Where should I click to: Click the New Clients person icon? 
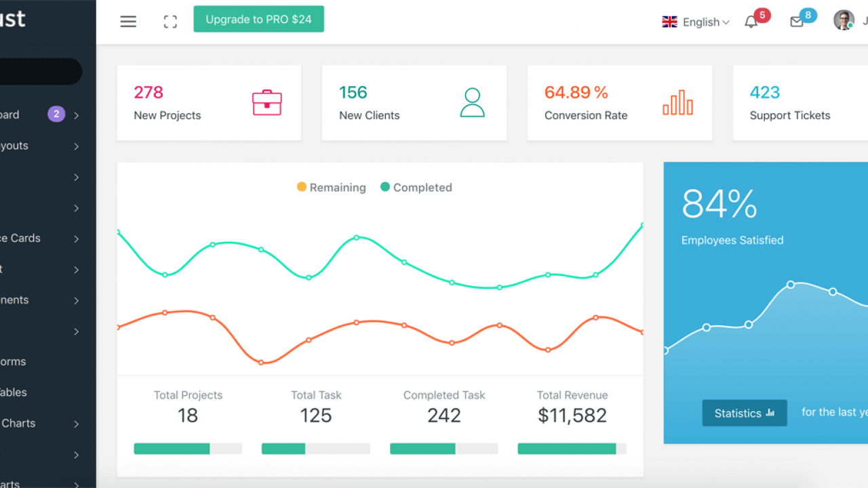[472, 102]
